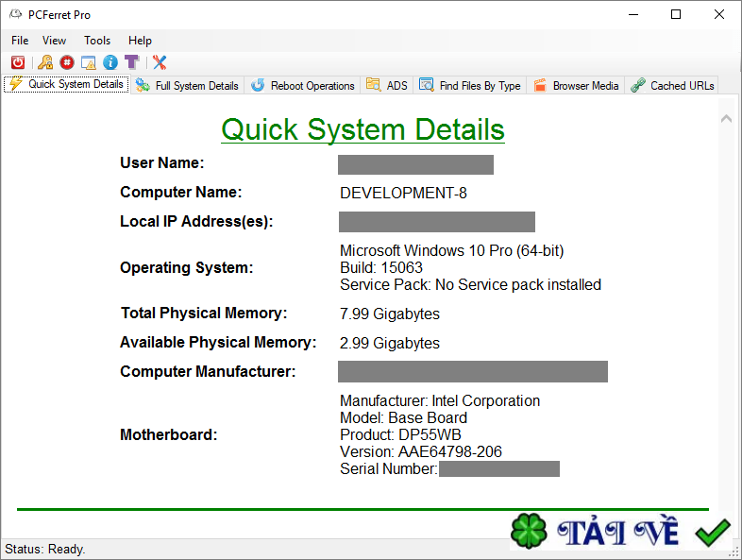Image resolution: width=742 pixels, height=560 pixels.
Task: Select the Find Files By Type tab
Action: click(x=470, y=85)
